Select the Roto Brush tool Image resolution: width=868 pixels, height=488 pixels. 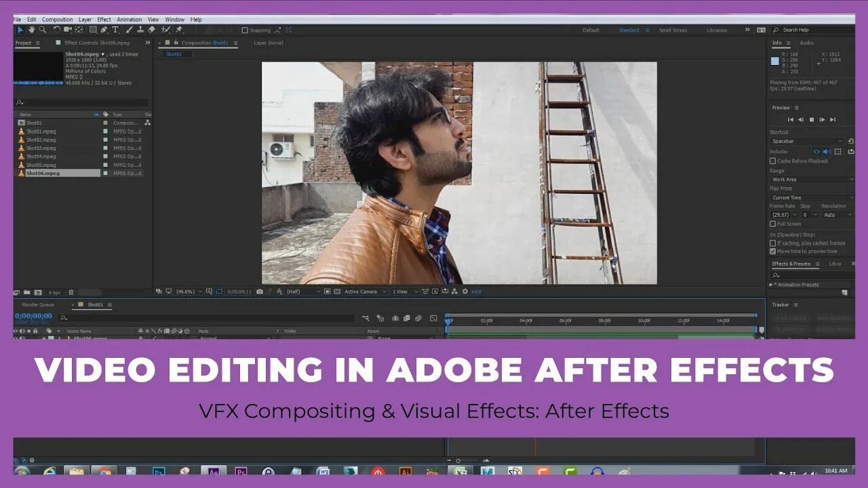[165, 30]
